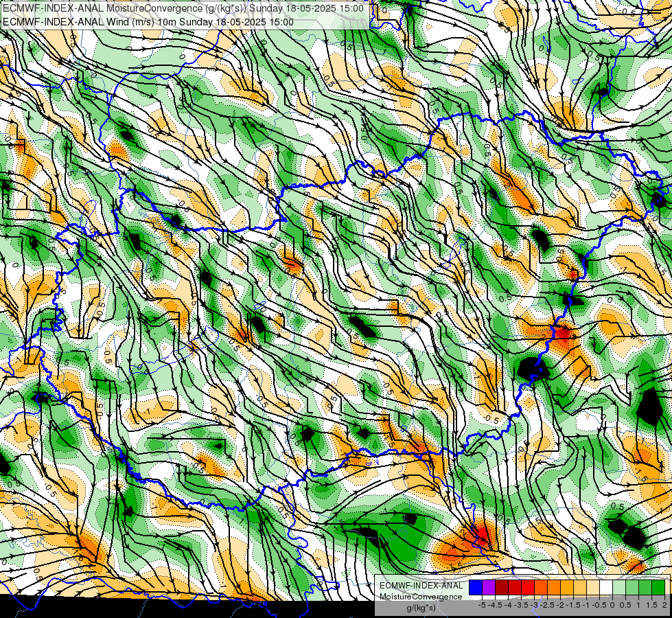Image resolution: width=672 pixels, height=618 pixels.
Task: Click the legend value 1.5
Action: point(652,605)
